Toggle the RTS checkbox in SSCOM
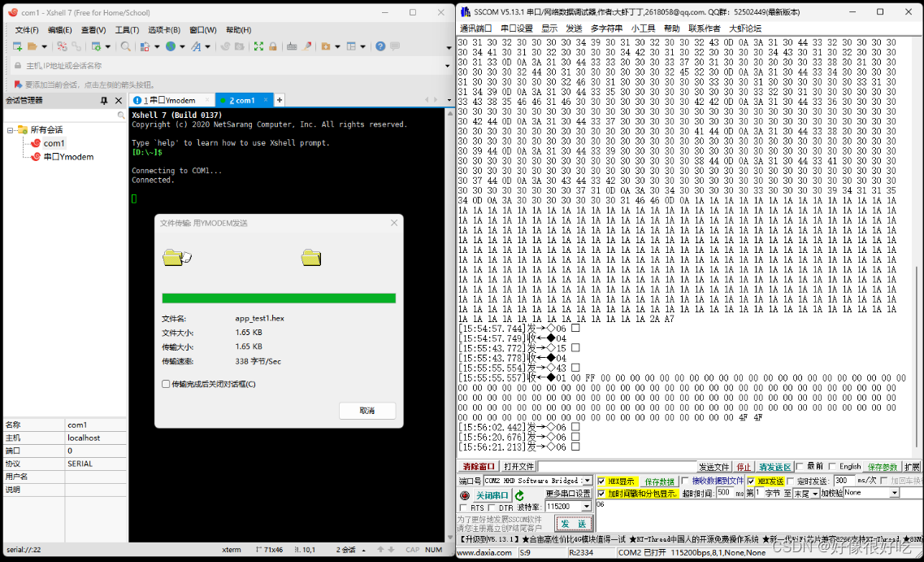 click(x=463, y=508)
